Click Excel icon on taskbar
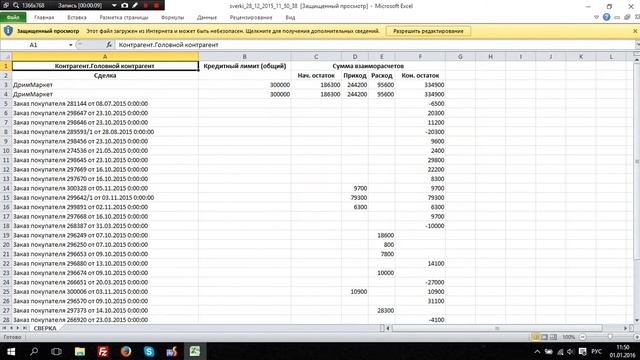 pos(195,351)
